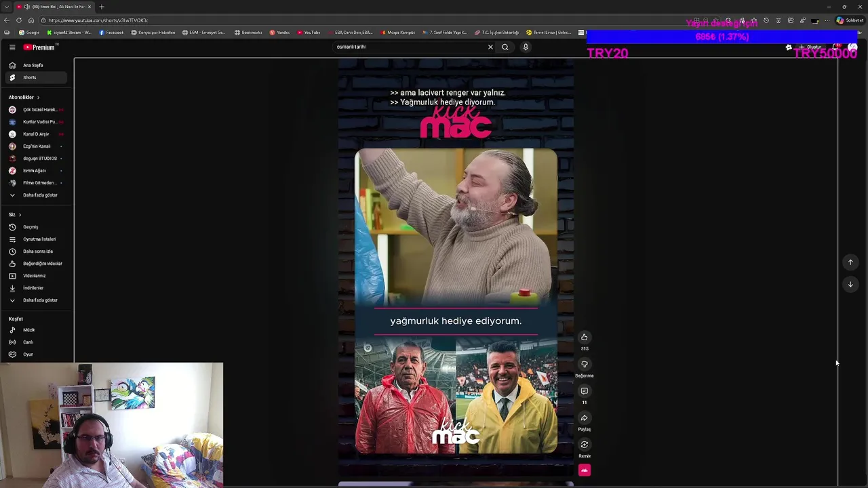
Task: Open the short's pink sound icon
Action: tap(585, 470)
